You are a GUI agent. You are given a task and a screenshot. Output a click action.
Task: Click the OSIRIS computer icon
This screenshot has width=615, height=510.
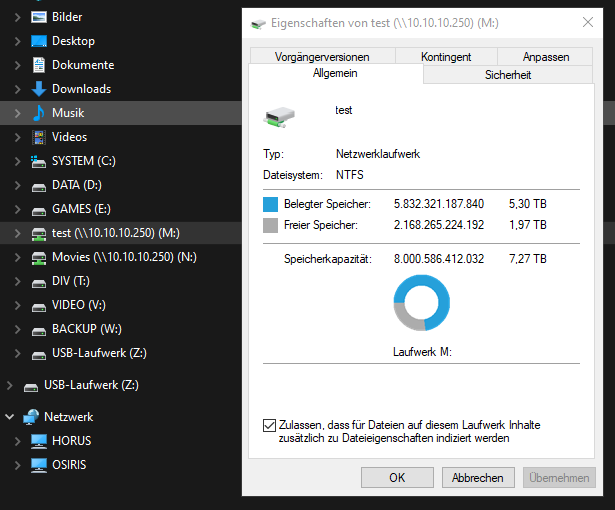pyautogui.click(x=39, y=465)
